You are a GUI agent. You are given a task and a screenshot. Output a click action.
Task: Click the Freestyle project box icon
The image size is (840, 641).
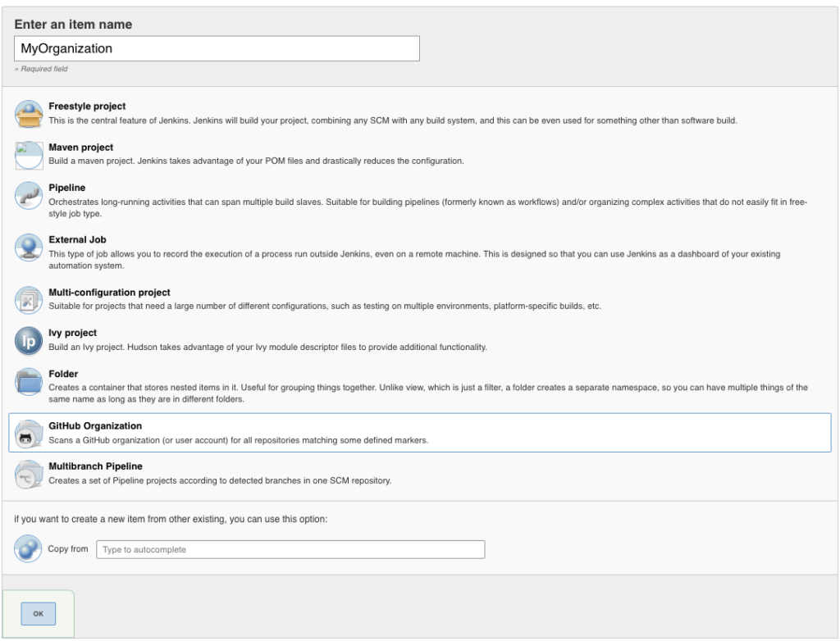click(x=29, y=114)
